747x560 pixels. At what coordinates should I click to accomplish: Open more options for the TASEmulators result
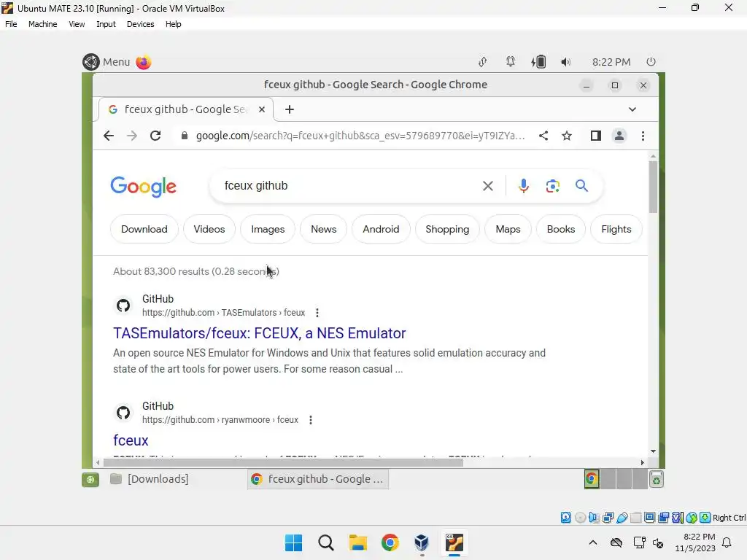pos(317,313)
